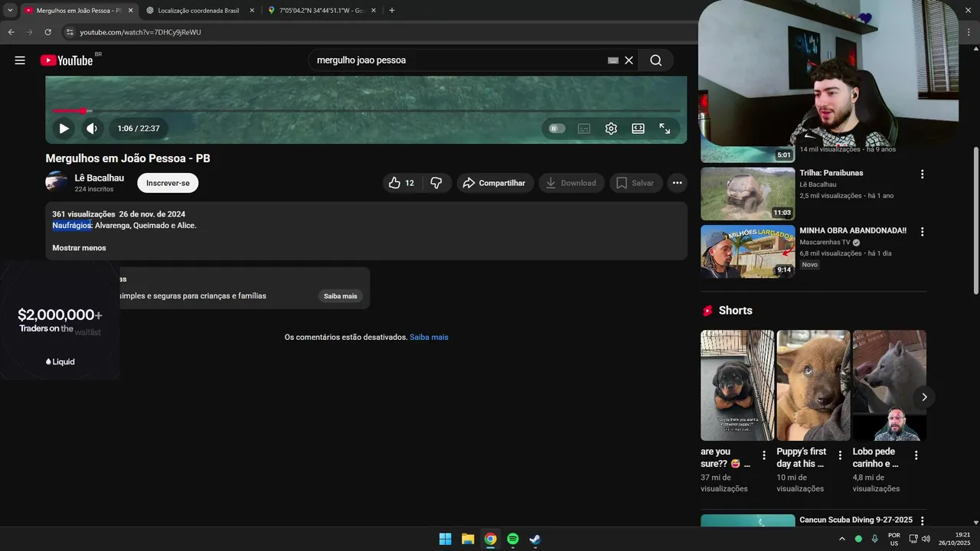980x551 pixels.
Task: Open the YouTube hamburger guide menu
Action: pyautogui.click(x=20, y=60)
